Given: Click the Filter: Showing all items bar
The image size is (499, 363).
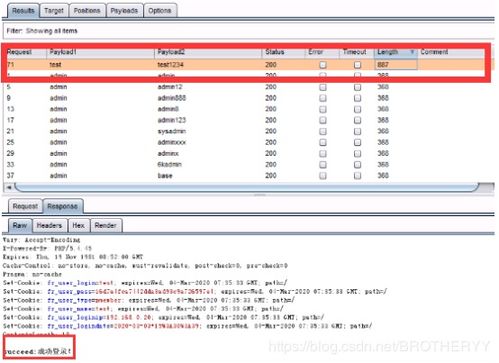Looking at the screenshot, I should (248, 31).
